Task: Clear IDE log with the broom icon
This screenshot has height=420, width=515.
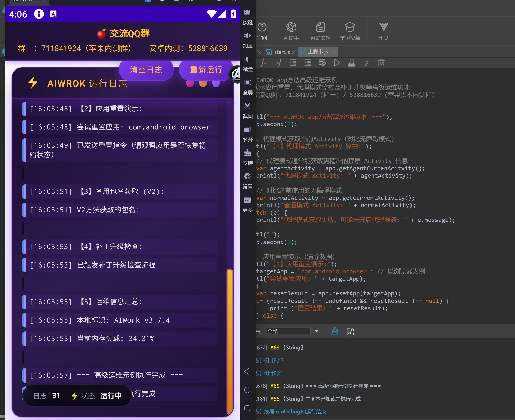Action: (335, 331)
